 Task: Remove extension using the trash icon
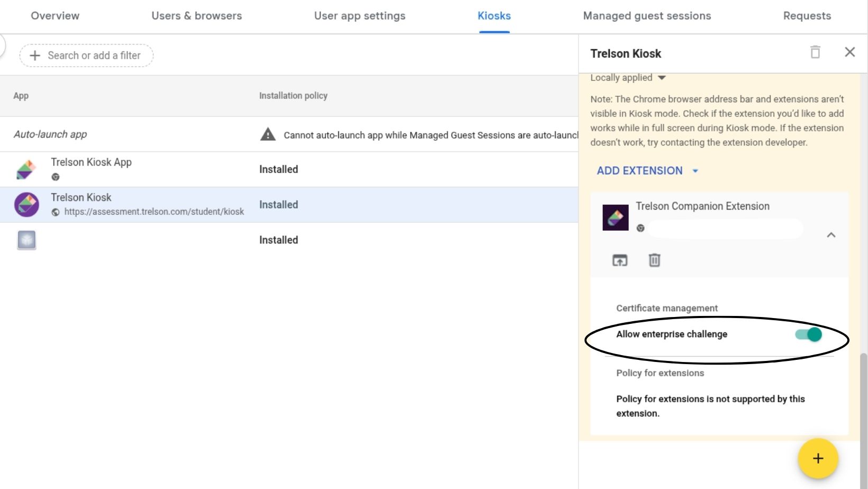[655, 260]
